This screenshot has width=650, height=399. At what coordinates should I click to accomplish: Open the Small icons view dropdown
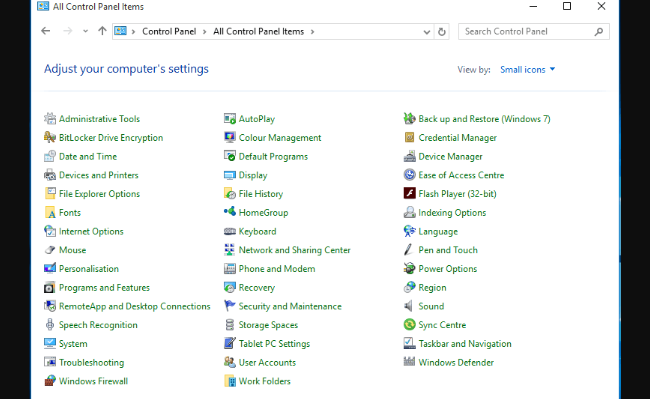(x=527, y=70)
